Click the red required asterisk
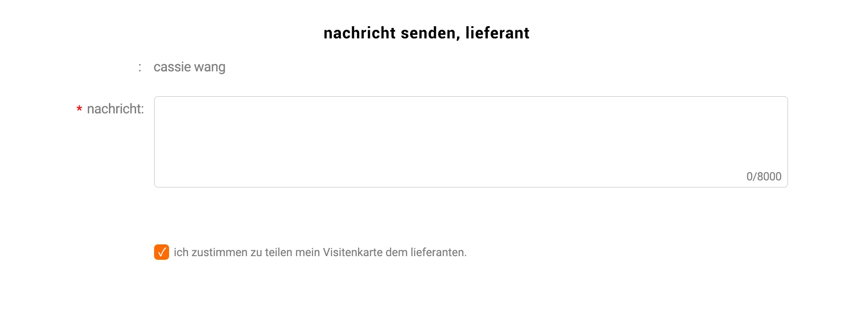 tap(79, 109)
